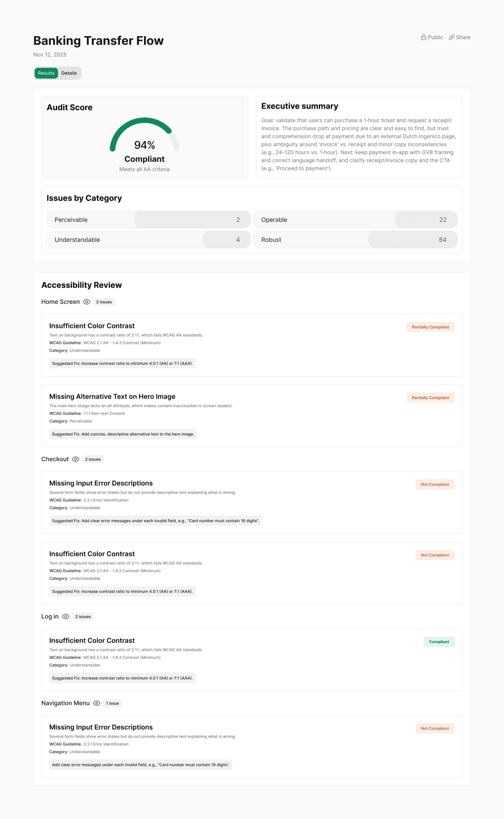Click the green Compliant status badge
Viewport: 504px width, 819px height.
pyautogui.click(x=439, y=642)
